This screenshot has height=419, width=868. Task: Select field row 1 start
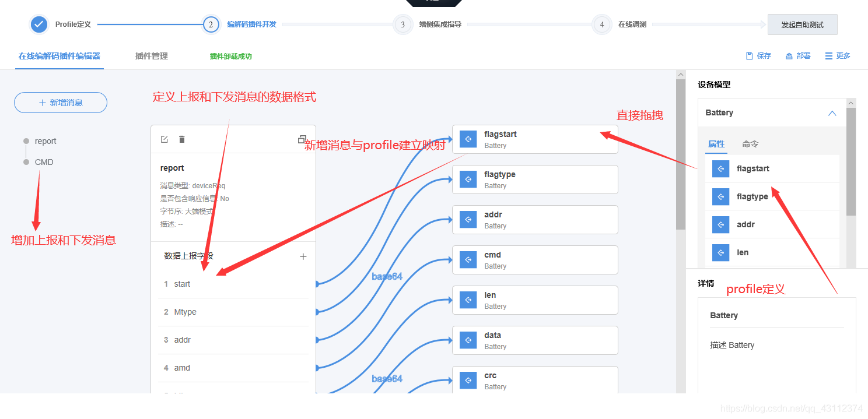[x=233, y=284]
